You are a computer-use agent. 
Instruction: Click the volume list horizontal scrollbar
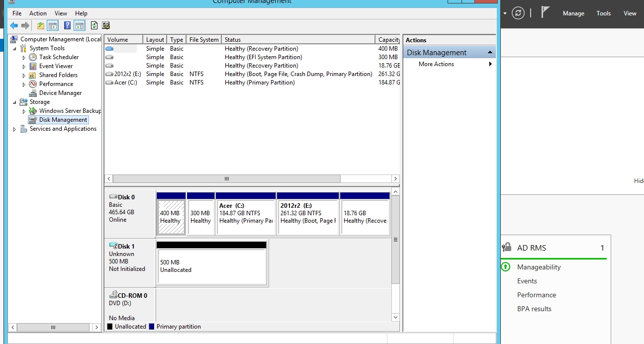click(226, 179)
